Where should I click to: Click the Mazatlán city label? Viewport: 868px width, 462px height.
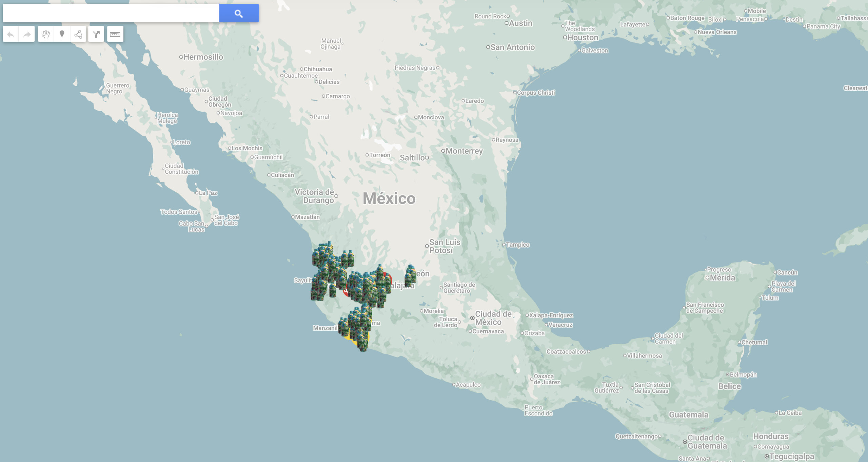(x=307, y=217)
